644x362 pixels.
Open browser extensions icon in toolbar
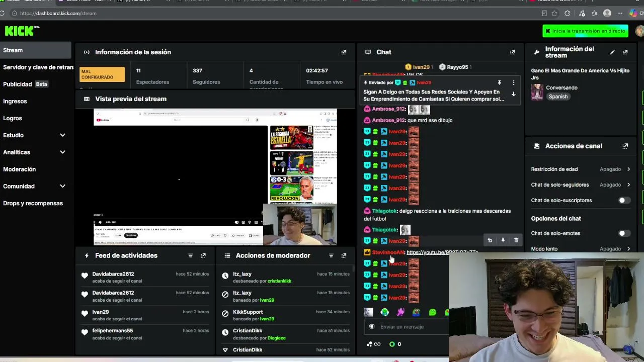[x=568, y=14]
